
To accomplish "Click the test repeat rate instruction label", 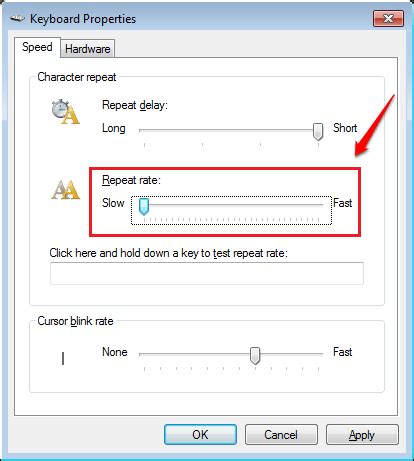I will tap(168, 253).
